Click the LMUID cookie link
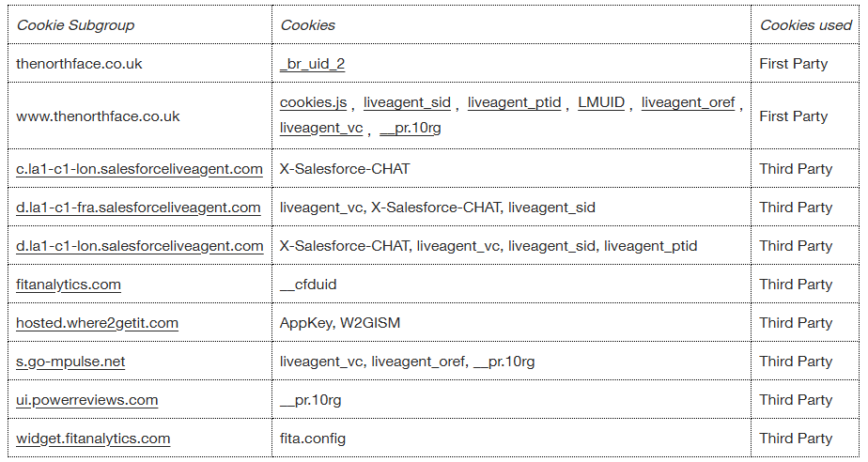Screen dimensions: 868x462 [x=601, y=102]
